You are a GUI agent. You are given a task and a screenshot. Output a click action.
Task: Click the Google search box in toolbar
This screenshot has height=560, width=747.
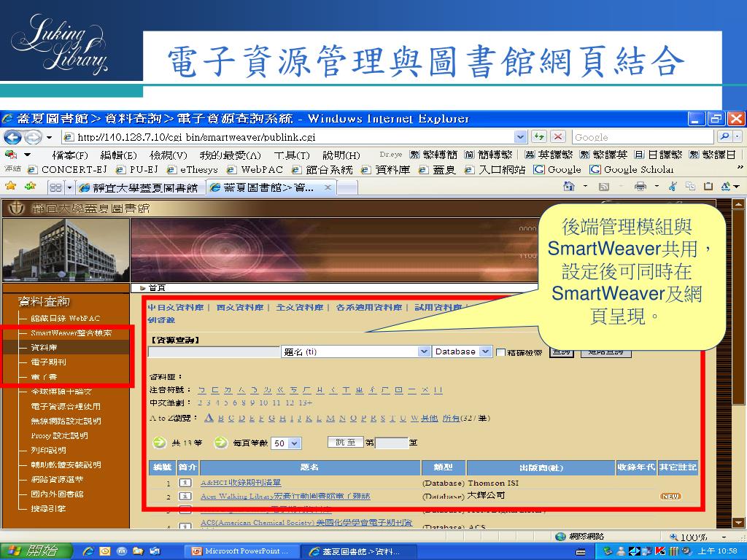(643, 137)
